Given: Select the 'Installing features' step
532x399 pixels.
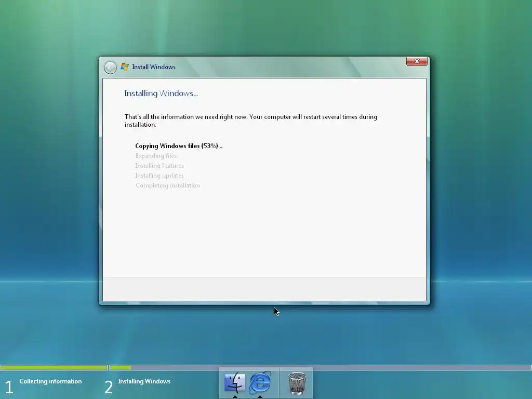Looking at the screenshot, I should (x=159, y=166).
